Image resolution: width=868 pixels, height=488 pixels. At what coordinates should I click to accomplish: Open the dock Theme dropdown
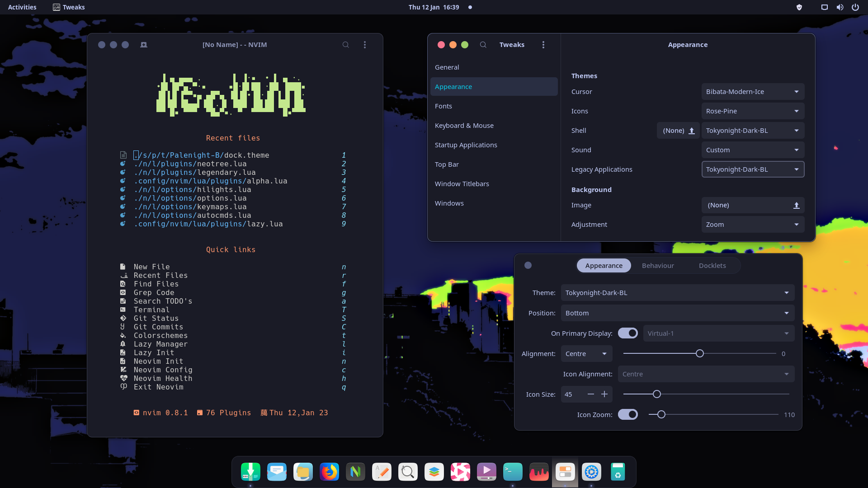(x=677, y=293)
